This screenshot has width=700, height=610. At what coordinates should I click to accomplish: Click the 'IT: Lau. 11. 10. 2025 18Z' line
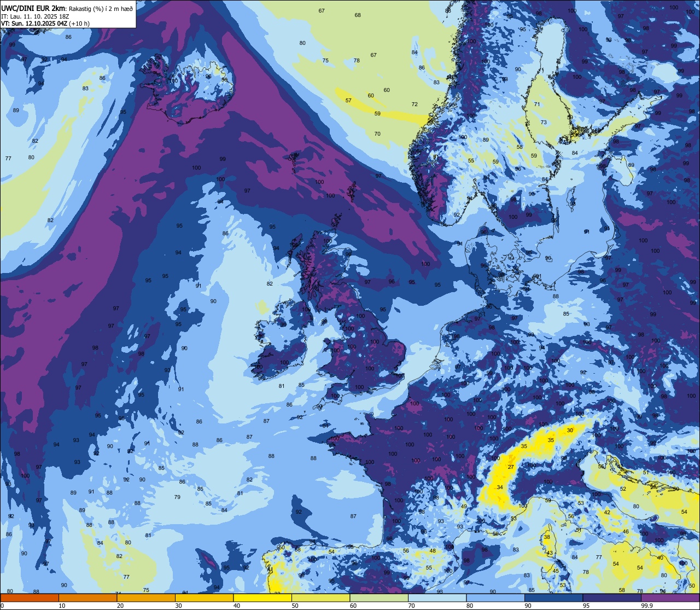click(35, 16)
